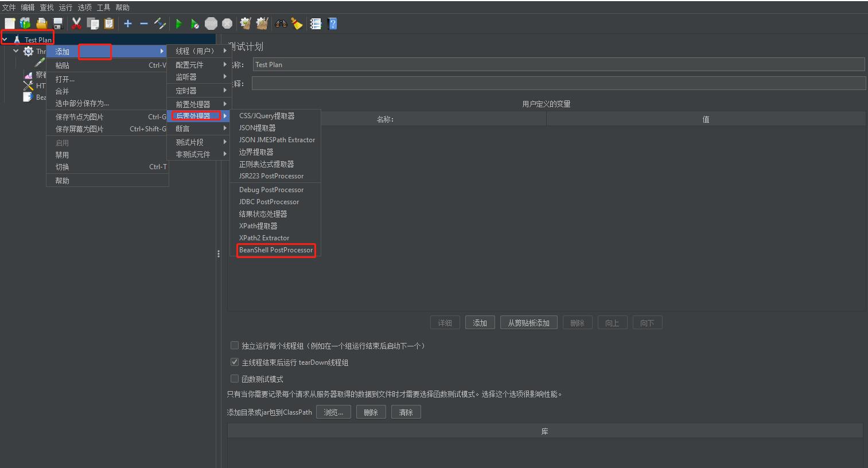Viewport: 868px width, 468px height.
Task: Expand the 非测试元件 submenu
Action: pos(198,154)
